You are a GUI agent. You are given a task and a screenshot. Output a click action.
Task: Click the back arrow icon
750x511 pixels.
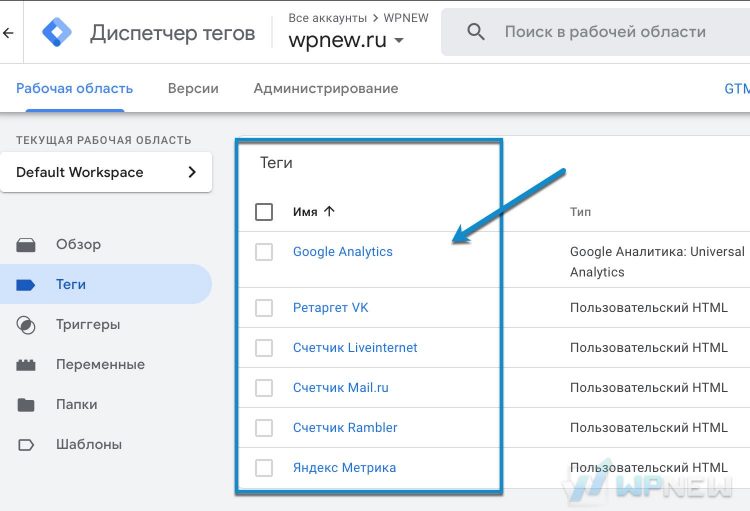click(x=8, y=33)
